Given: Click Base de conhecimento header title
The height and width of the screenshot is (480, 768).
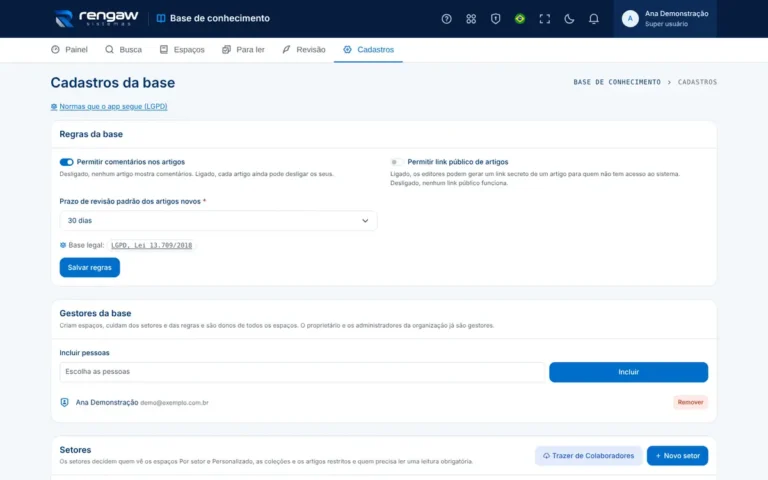Looking at the screenshot, I should [220, 18].
